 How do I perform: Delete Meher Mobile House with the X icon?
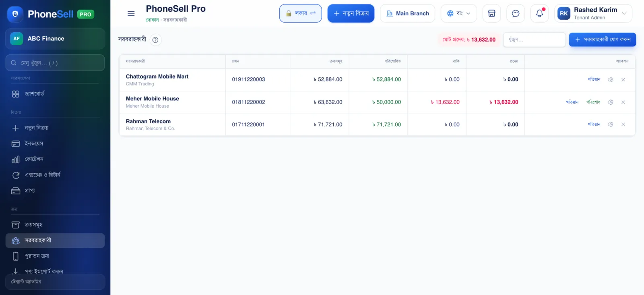pos(623,102)
